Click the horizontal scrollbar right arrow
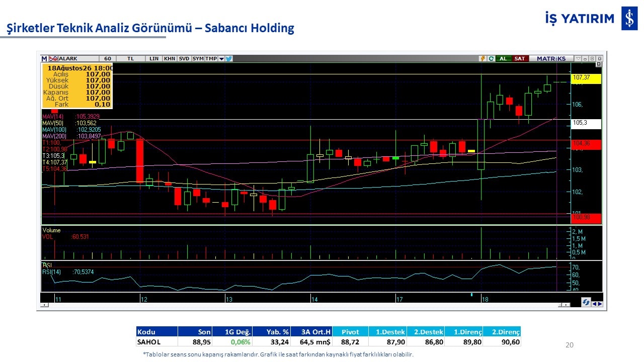This screenshot has height=362, width=644. click(x=567, y=305)
